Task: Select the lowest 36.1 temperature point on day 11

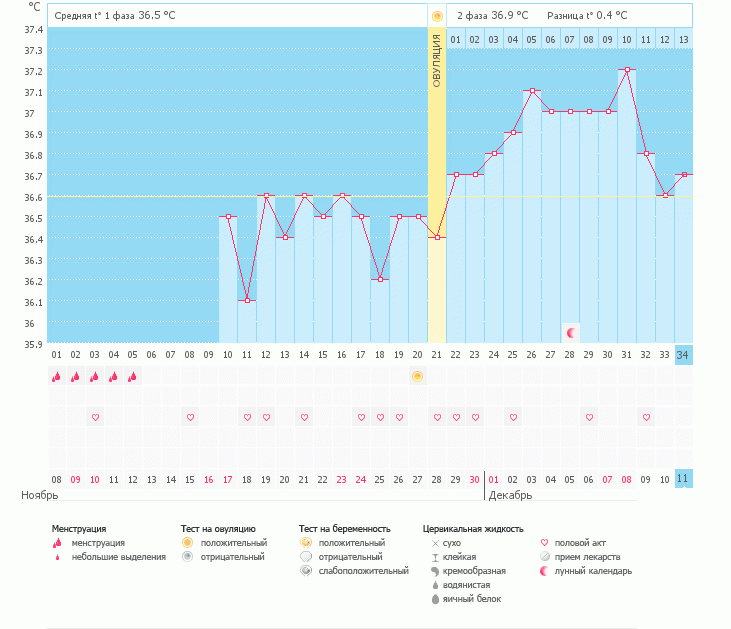Action: 247,300
